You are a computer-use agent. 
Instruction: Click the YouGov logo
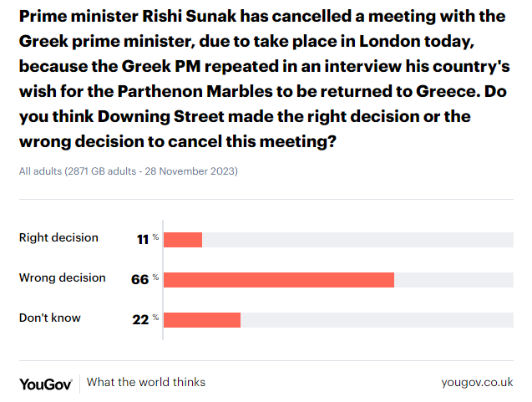pos(46,383)
